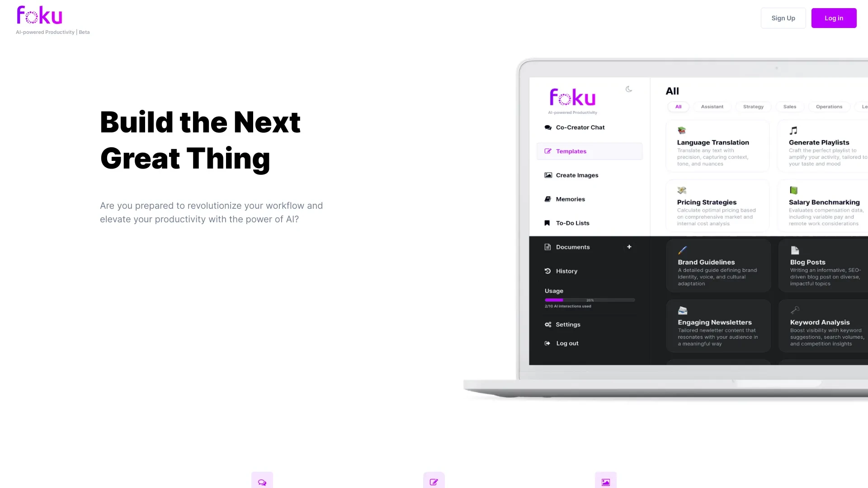
Task: Select the Strategy tab filter
Action: pos(753,106)
